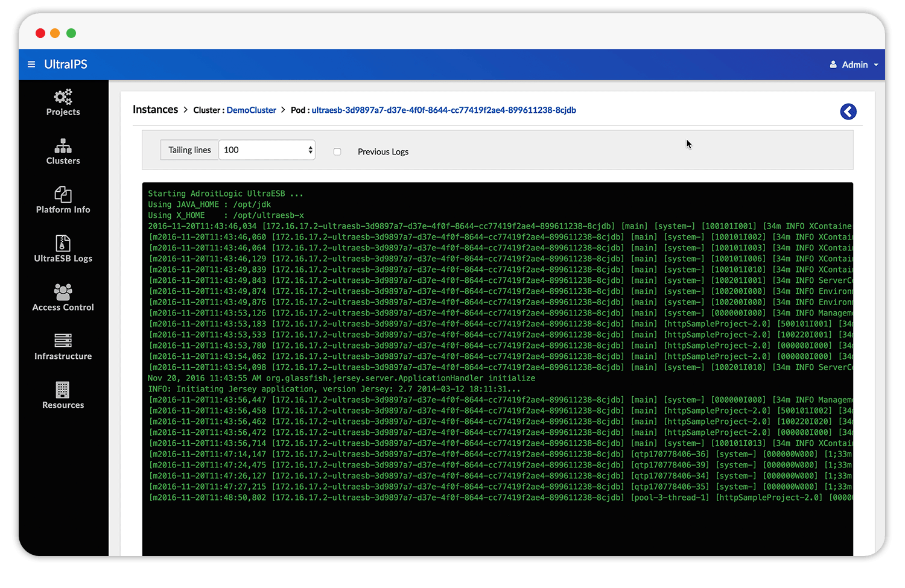Click log line 'Starting AdroitLogic UltraESB ...'
Viewport: 905px width, 588px height.
point(226,194)
